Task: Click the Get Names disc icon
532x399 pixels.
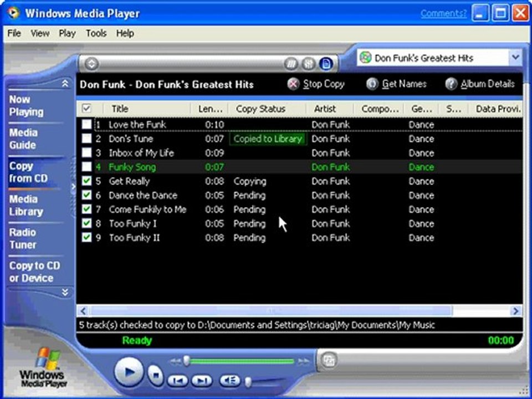Action: (372, 84)
